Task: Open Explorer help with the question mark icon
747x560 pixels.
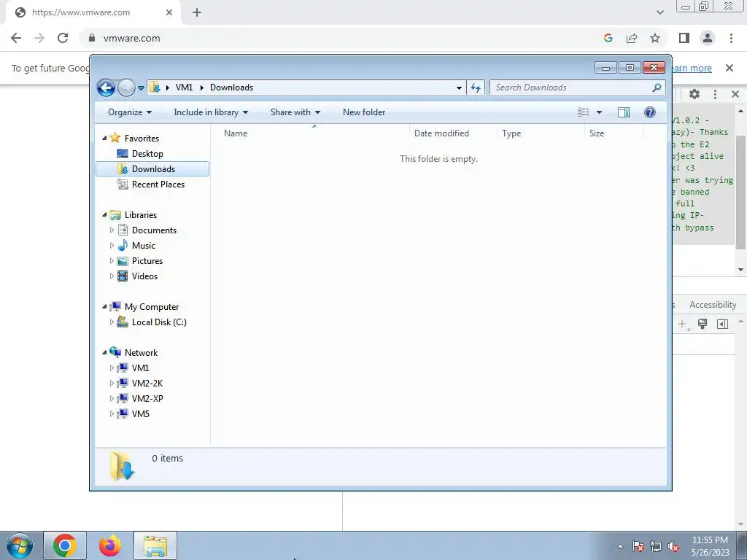Action: pos(650,112)
